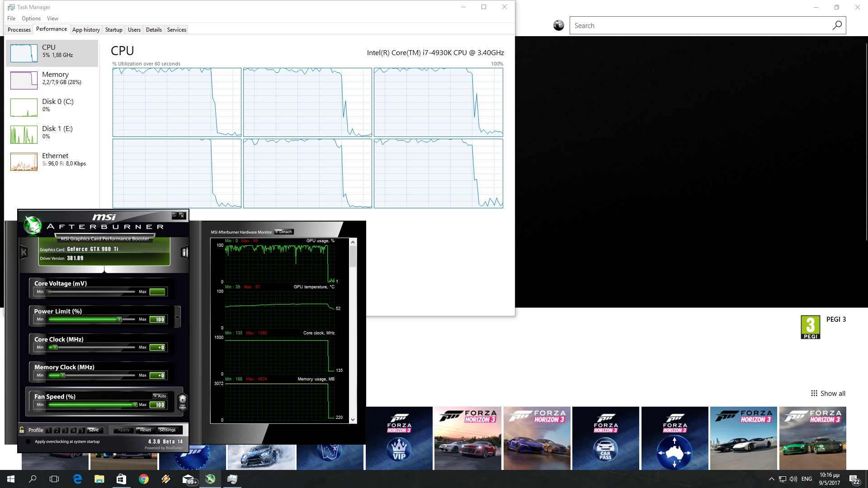Viewport: 868px width, 488px height.
Task: Click the Afterburner Settings button
Action: pos(167,430)
